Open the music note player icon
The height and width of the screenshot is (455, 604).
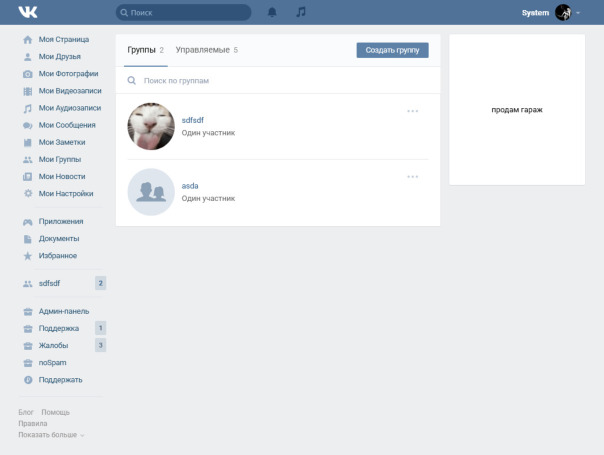[301, 12]
